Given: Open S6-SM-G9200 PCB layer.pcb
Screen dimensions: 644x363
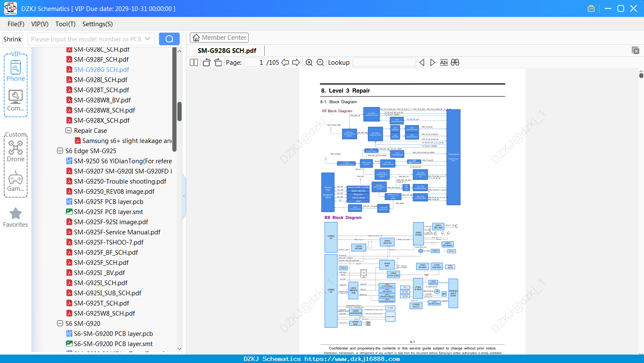Looking at the screenshot, I should click(113, 334).
